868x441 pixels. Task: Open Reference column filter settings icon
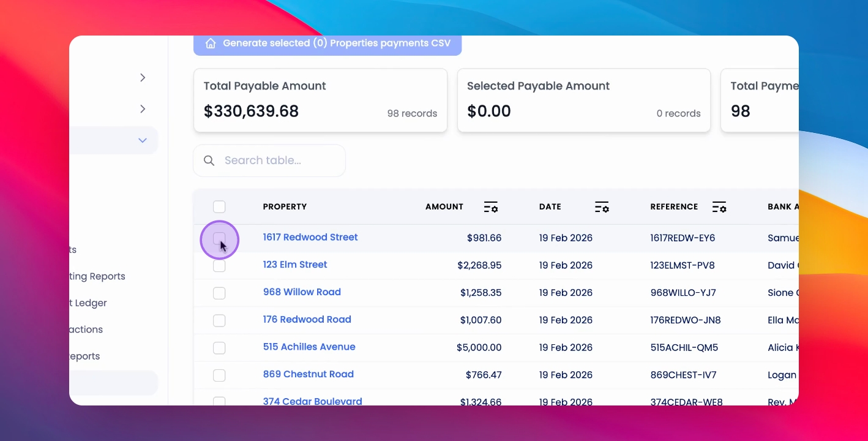pyautogui.click(x=719, y=207)
